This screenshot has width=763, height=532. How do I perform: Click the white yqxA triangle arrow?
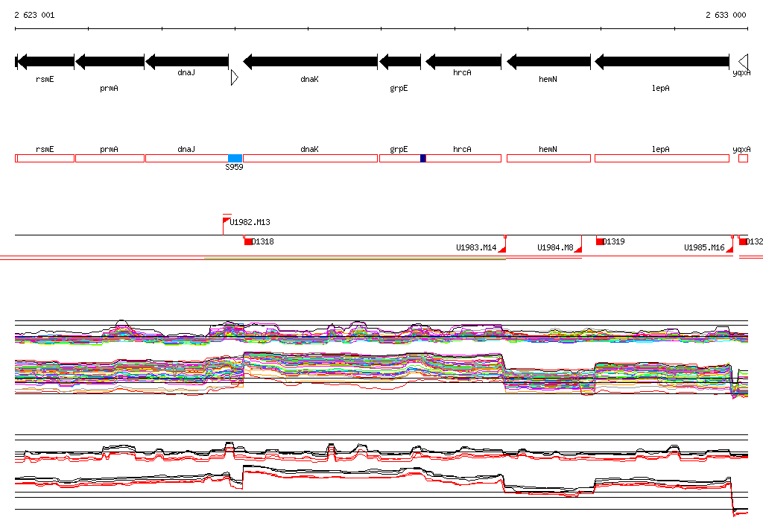[x=743, y=62]
